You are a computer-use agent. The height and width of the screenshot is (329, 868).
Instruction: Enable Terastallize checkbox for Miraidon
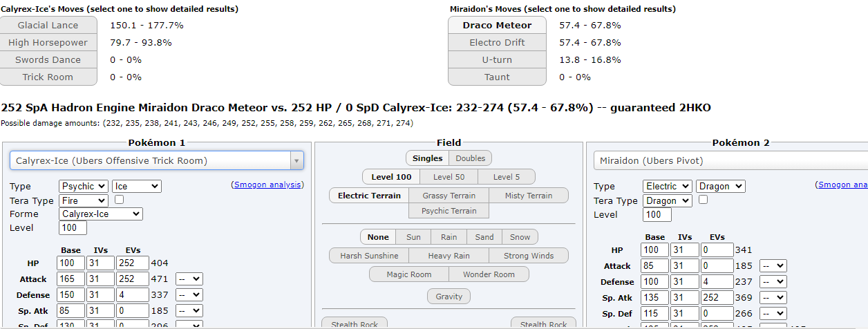click(704, 200)
